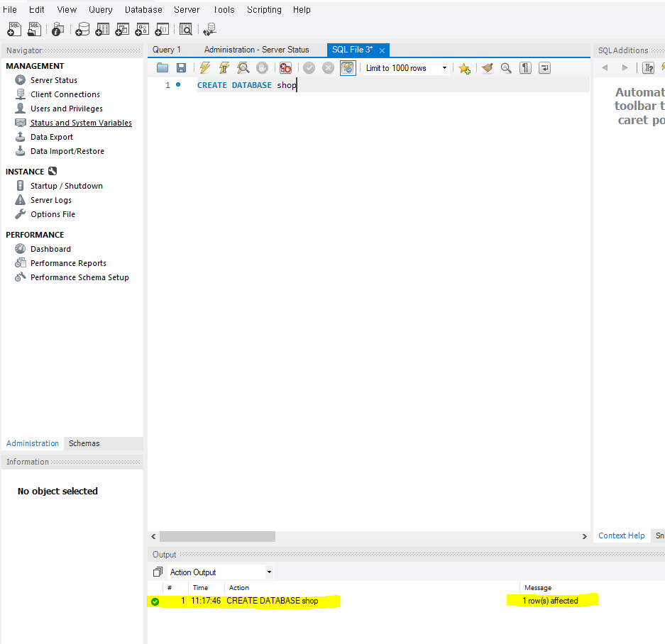Create new view icon in main toolbar
The height and width of the screenshot is (644, 665).
pyautogui.click(x=122, y=29)
